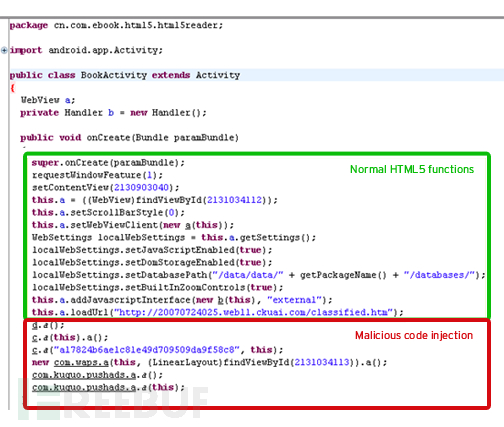Screen dimensions: 504x427
Task: Expand the collapsed import statements
Action: tap(4, 50)
